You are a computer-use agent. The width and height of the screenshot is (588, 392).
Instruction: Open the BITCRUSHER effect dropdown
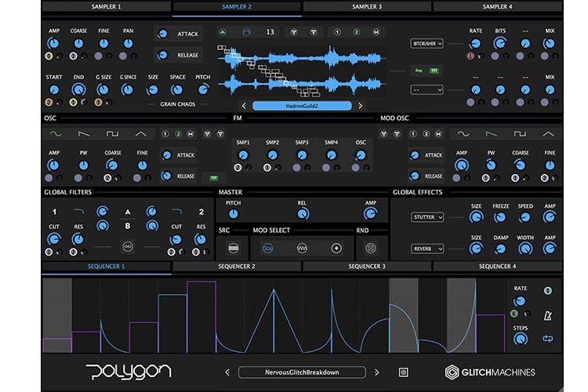426,44
